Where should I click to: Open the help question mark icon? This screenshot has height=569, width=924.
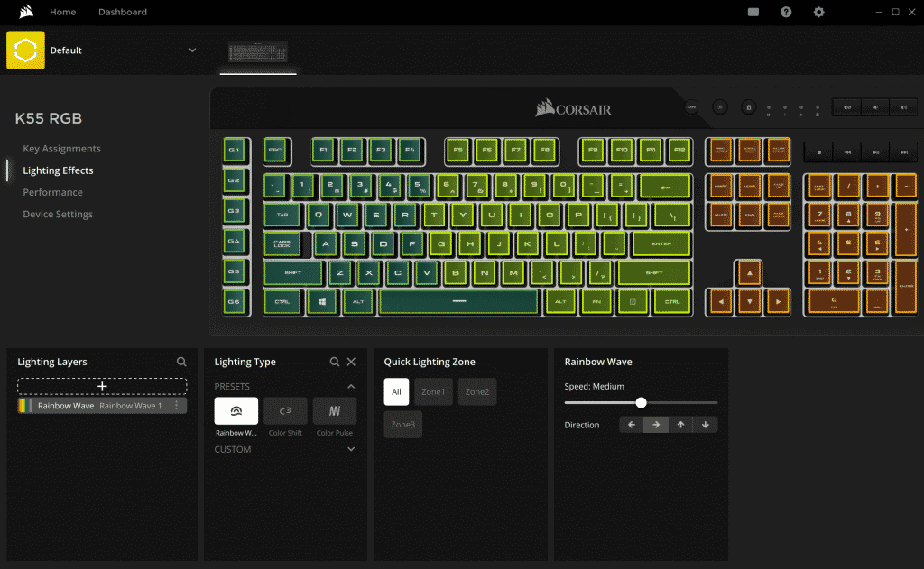click(x=786, y=12)
